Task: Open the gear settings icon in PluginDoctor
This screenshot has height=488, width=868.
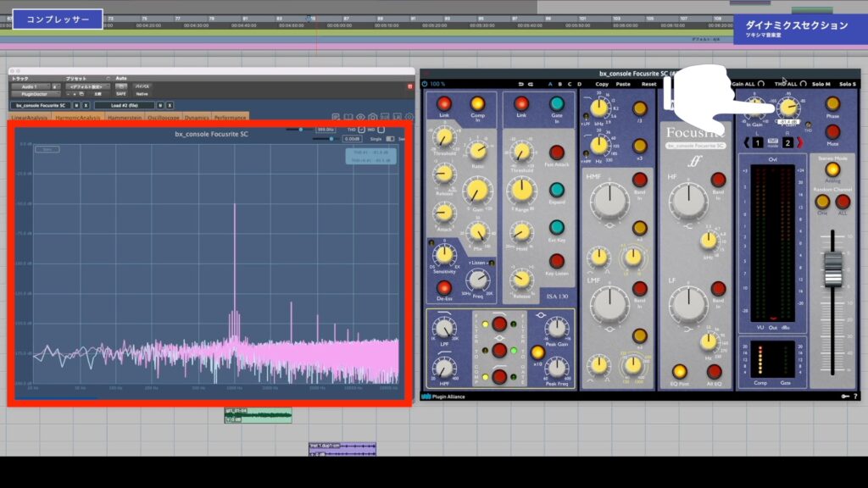Action: pos(409,117)
